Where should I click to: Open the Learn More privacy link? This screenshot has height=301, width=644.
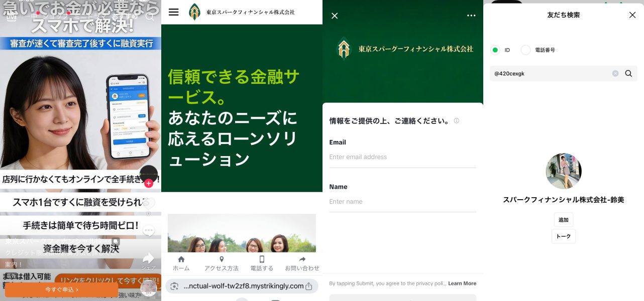tap(462, 283)
